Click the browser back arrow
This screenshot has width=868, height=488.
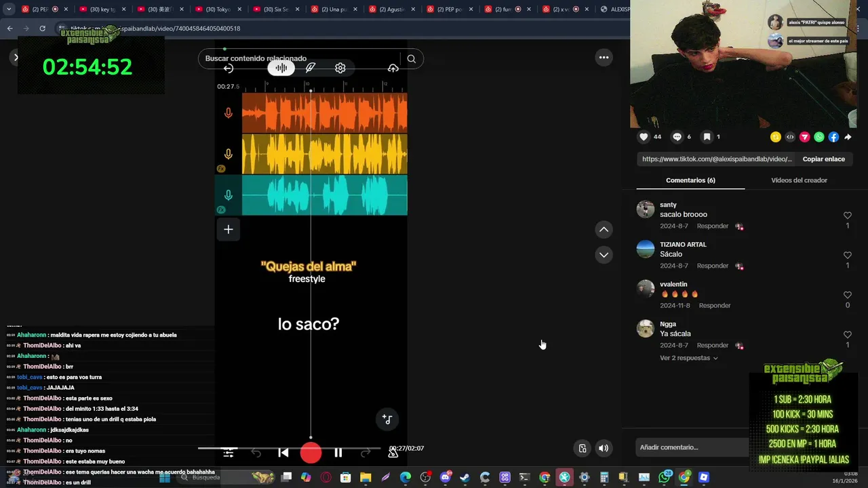pyautogui.click(x=9, y=28)
